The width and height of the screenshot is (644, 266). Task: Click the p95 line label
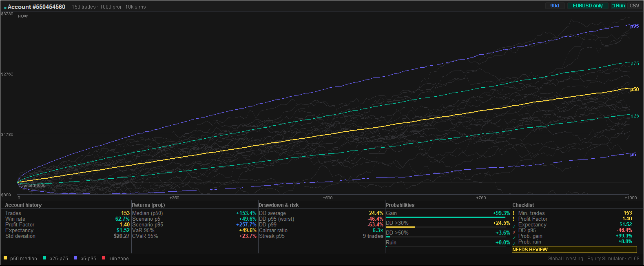[x=634, y=26]
